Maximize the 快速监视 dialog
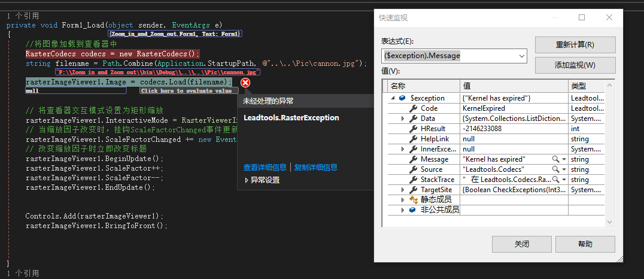The width and height of the screenshot is (644, 279). 582,17
